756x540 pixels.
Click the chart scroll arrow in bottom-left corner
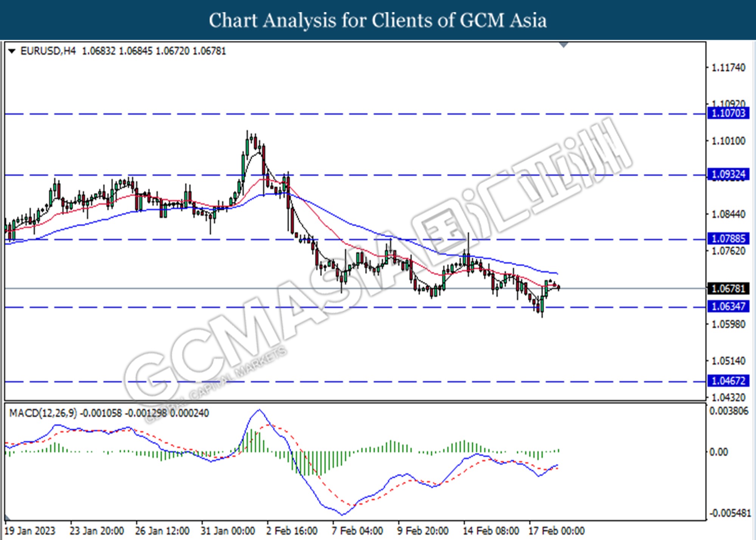[8, 517]
